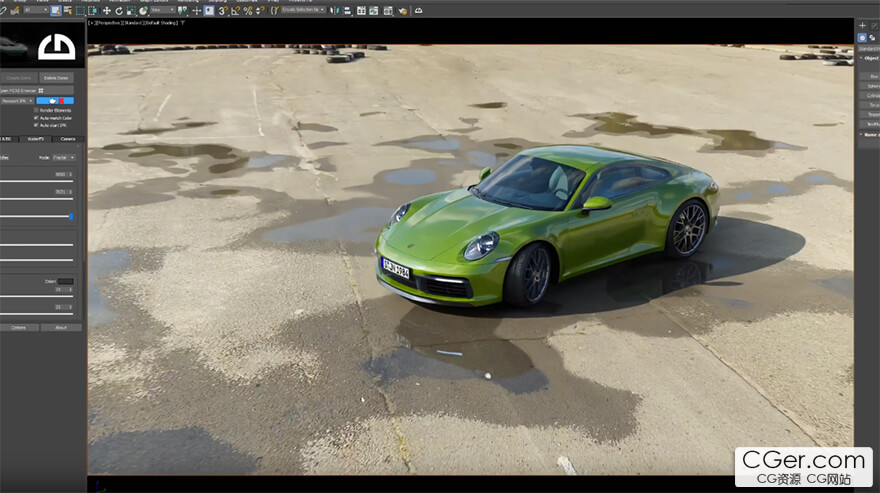Click the Bind to Space Warp icon

pyautogui.click(x=15, y=11)
